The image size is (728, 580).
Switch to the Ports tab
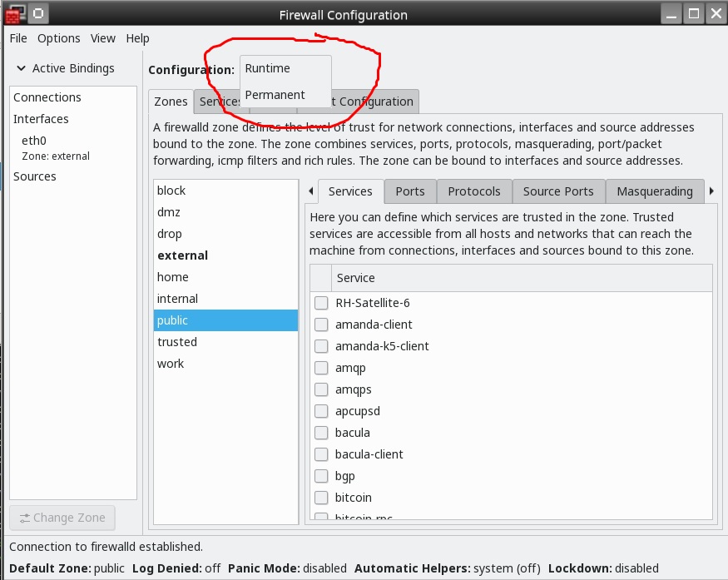point(409,191)
